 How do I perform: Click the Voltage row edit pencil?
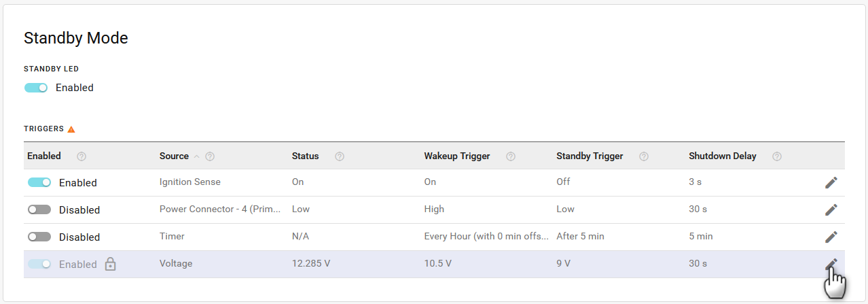coord(831,265)
